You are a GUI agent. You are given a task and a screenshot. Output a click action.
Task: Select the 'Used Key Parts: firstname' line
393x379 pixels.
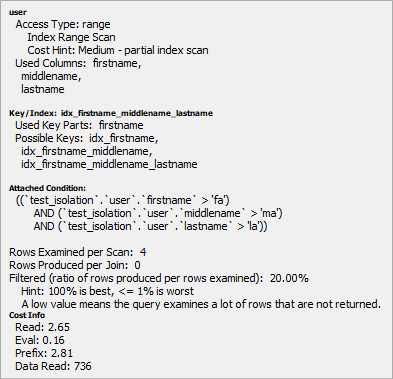click(79, 125)
